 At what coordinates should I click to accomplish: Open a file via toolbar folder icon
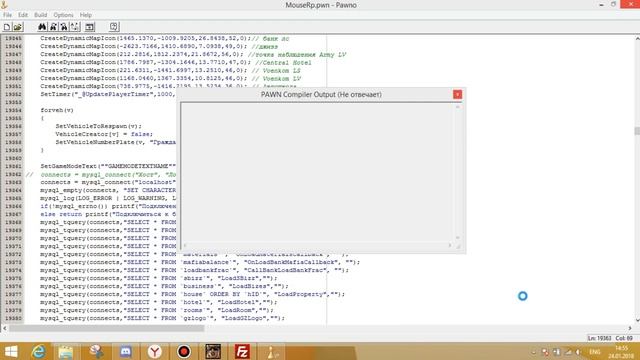(x=18, y=27)
